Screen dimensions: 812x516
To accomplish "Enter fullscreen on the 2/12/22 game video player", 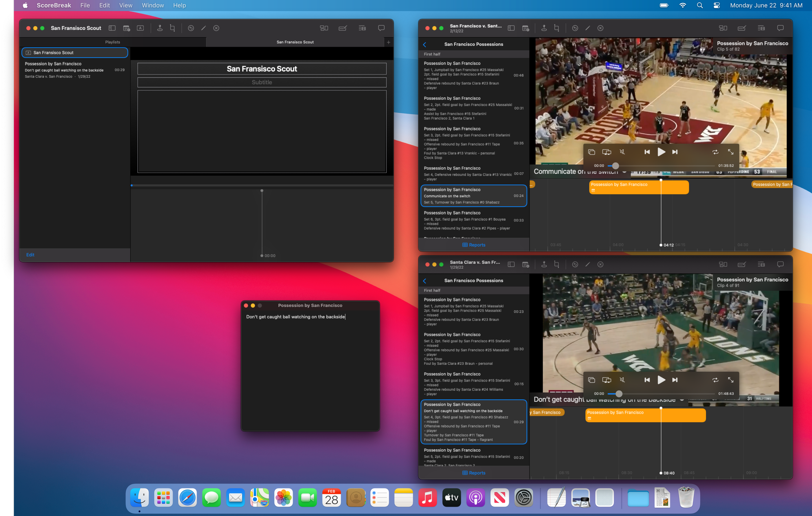I will click(730, 152).
